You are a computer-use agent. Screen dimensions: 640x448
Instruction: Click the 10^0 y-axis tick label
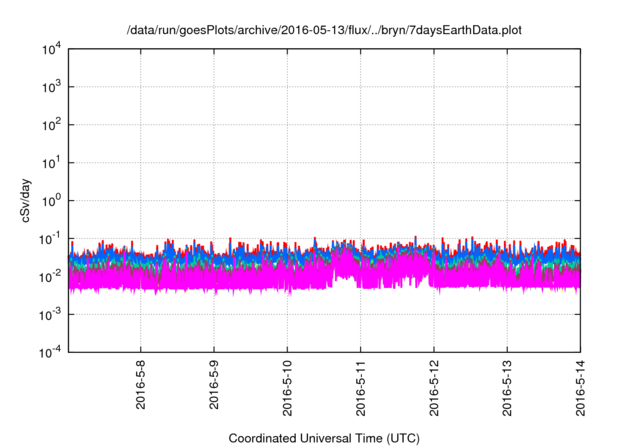click(x=51, y=201)
